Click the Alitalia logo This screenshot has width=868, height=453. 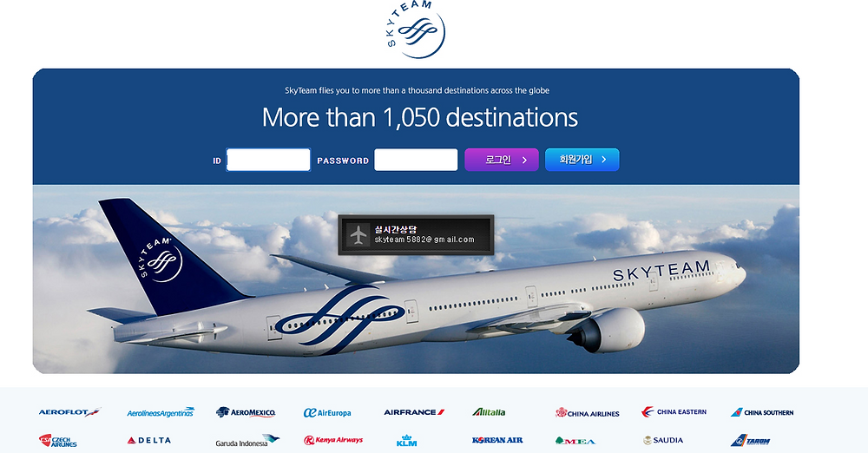pyautogui.click(x=489, y=412)
